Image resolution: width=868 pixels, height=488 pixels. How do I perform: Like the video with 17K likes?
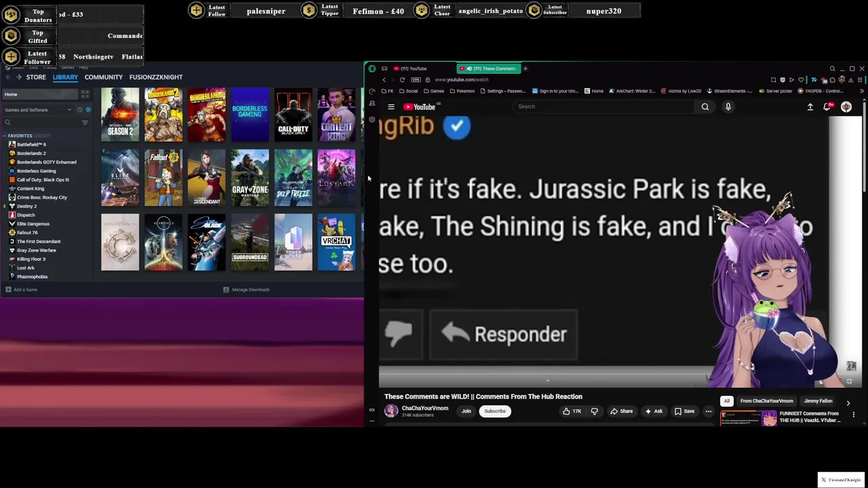click(572, 411)
